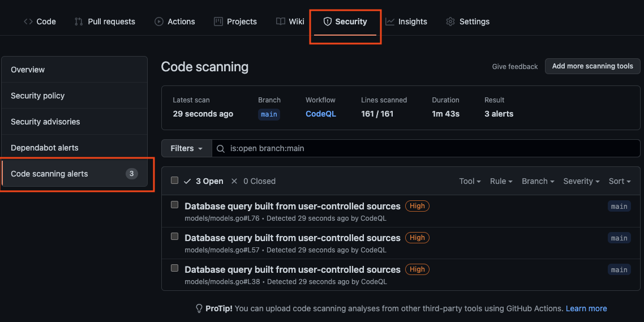Image resolution: width=644 pixels, height=322 pixels.
Task: Show the 0 Closed alerts
Action: pos(254,181)
